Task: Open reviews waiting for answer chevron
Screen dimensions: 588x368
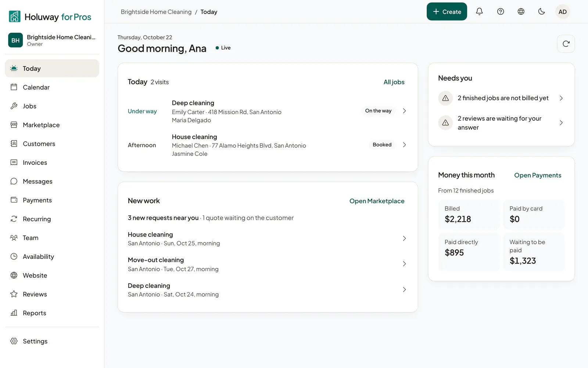Action: [561, 123]
